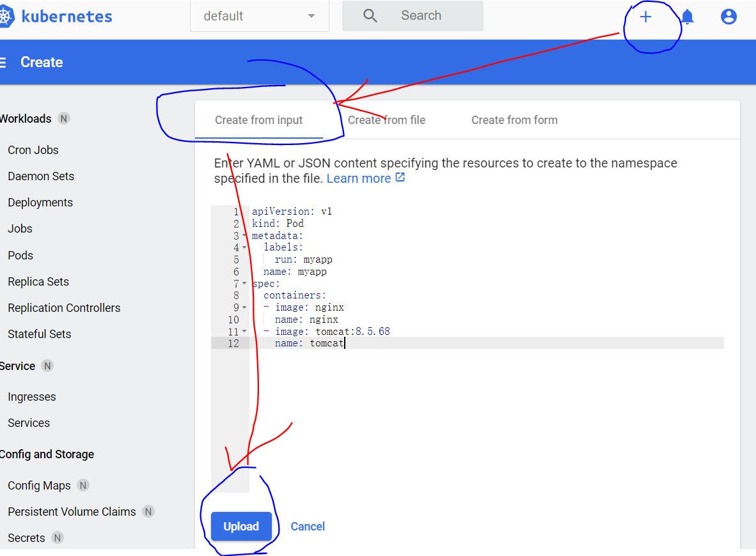Click the Config and Storage heading
The image size is (756, 556).
pyautogui.click(x=47, y=454)
